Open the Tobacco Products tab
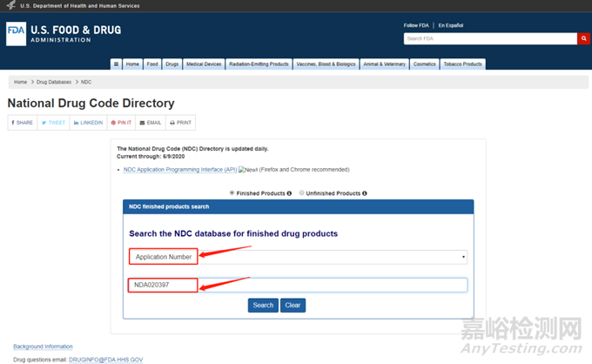The width and height of the screenshot is (592, 364). coord(463,64)
